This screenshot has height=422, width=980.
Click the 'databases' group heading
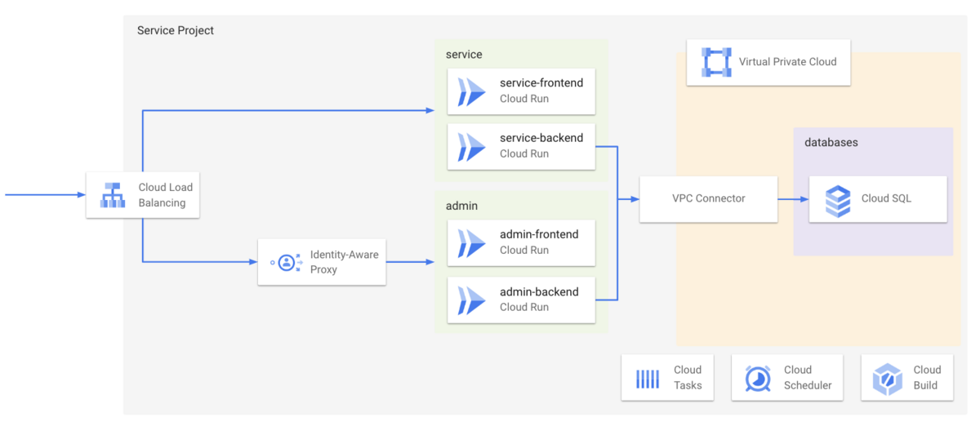coord(831,143)
